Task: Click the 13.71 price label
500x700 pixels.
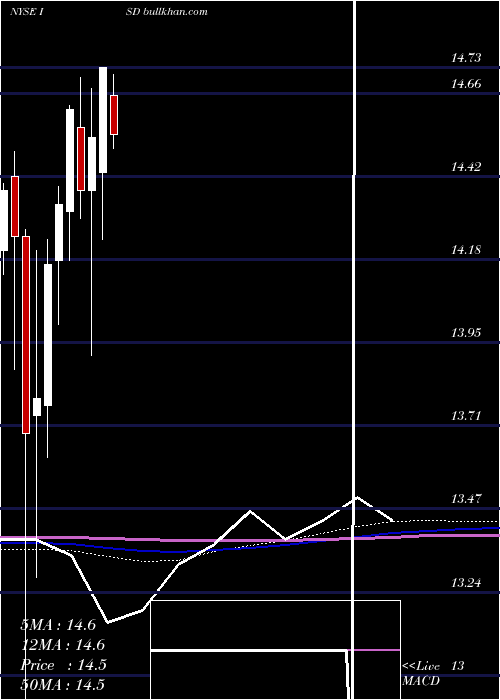Action: (x=466, y=416)
